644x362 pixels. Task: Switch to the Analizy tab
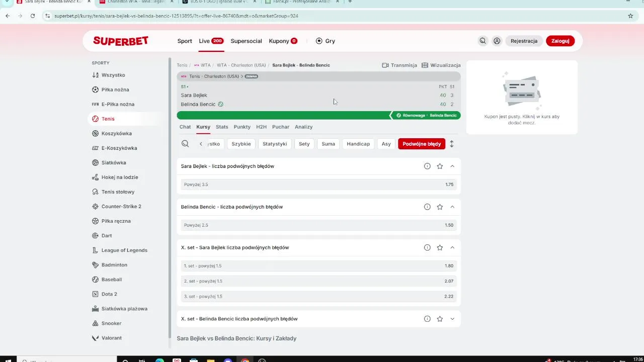[x=304, y=127]
